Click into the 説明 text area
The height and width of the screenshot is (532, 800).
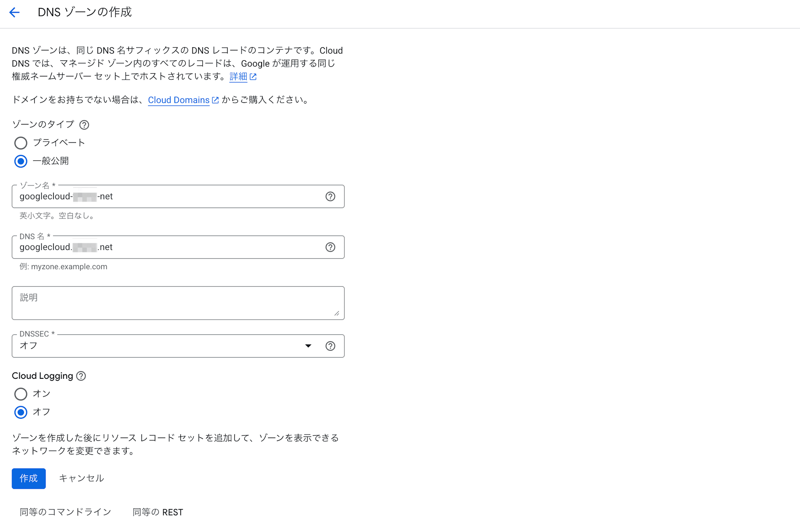pos(178,303)
